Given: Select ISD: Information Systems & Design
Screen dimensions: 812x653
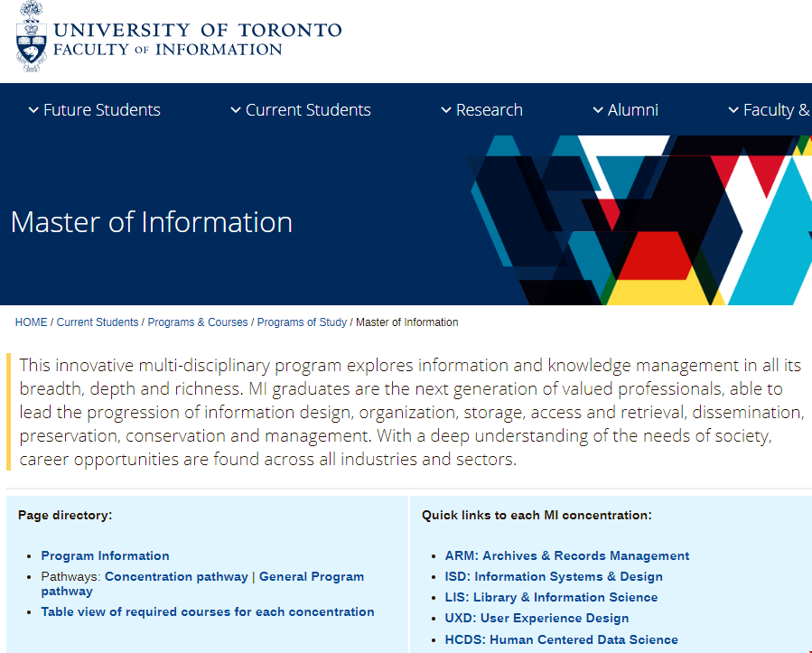Looking at the screenshot, I should pos(554,577).
